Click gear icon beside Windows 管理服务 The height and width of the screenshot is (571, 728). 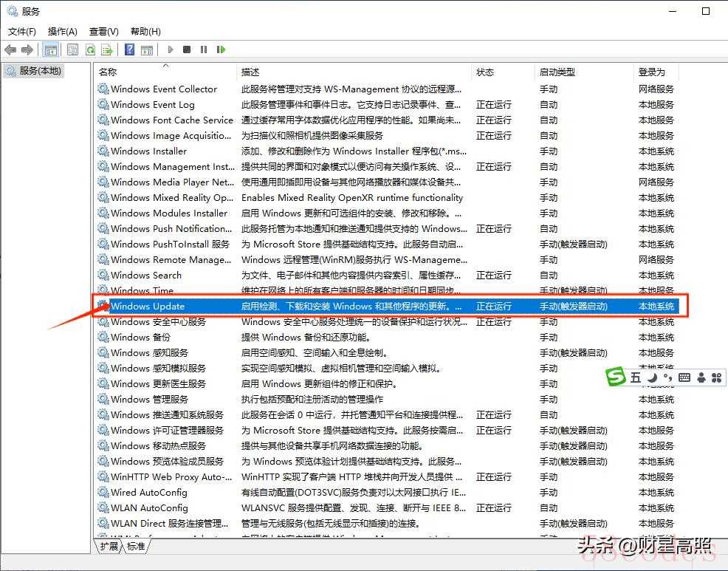pyautogui.click(x=103, y=399)
